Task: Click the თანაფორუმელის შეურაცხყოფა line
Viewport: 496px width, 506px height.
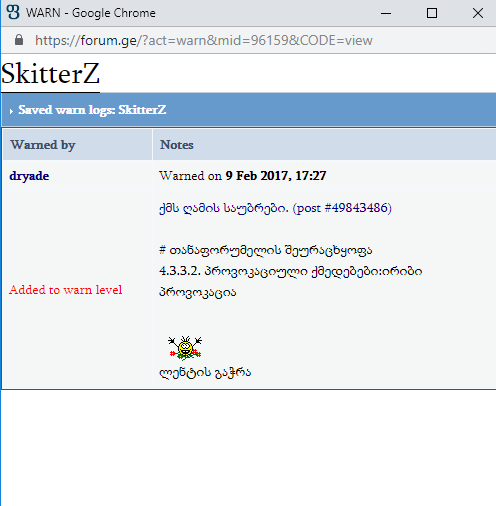Action: pos(266,250)
